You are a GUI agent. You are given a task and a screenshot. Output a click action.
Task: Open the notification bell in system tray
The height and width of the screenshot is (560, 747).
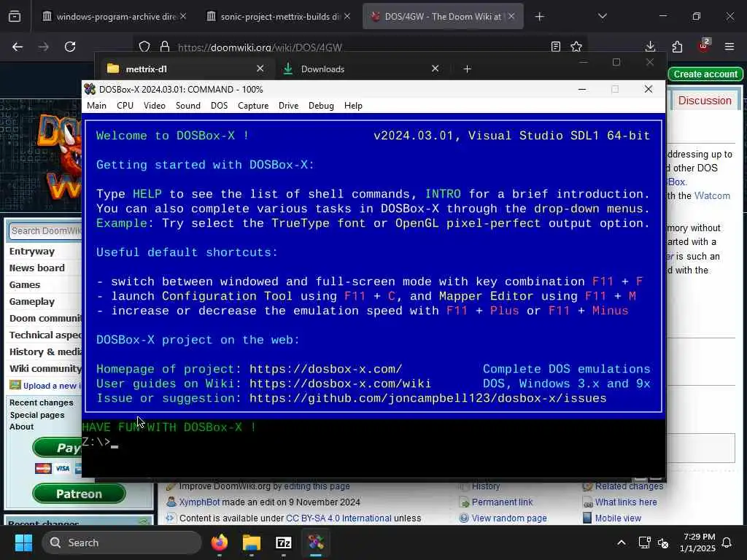pyautogui.click(x=727, y=542)
